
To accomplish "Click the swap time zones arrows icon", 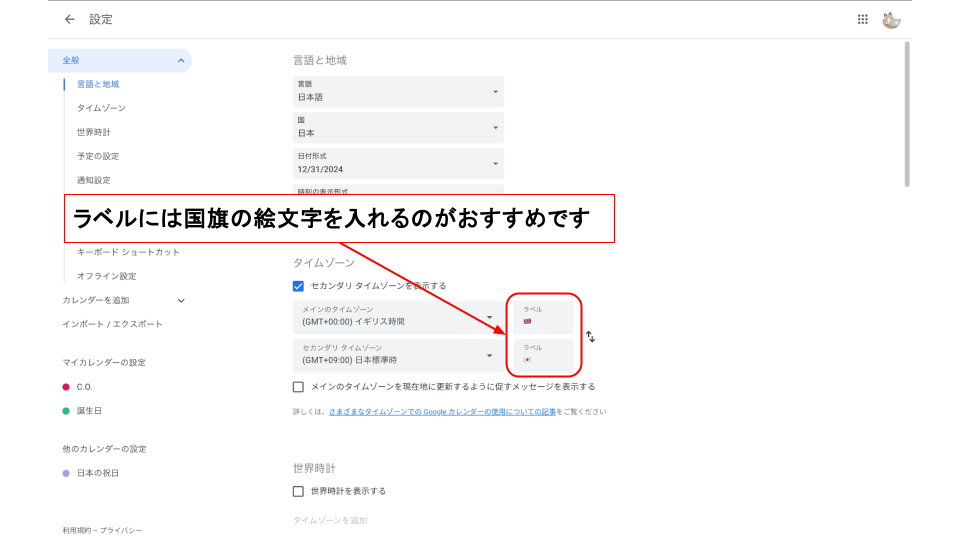I will (590, 337).
